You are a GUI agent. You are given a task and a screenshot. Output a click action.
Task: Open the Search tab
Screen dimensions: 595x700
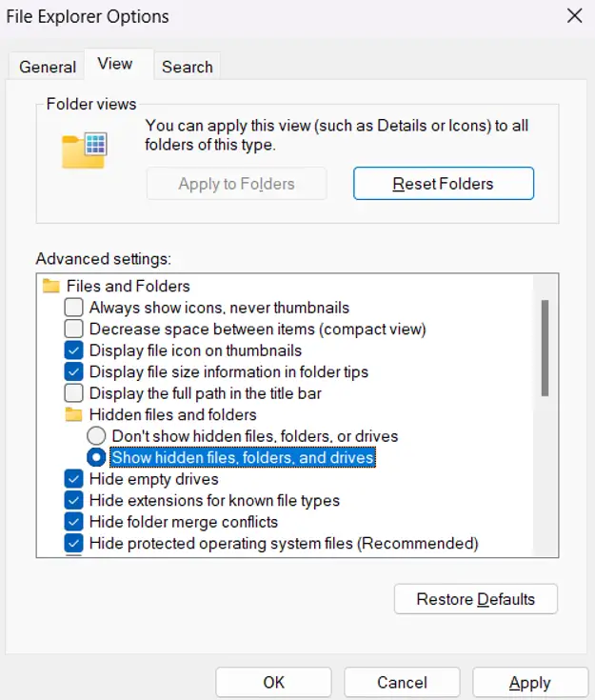point(187,67)
